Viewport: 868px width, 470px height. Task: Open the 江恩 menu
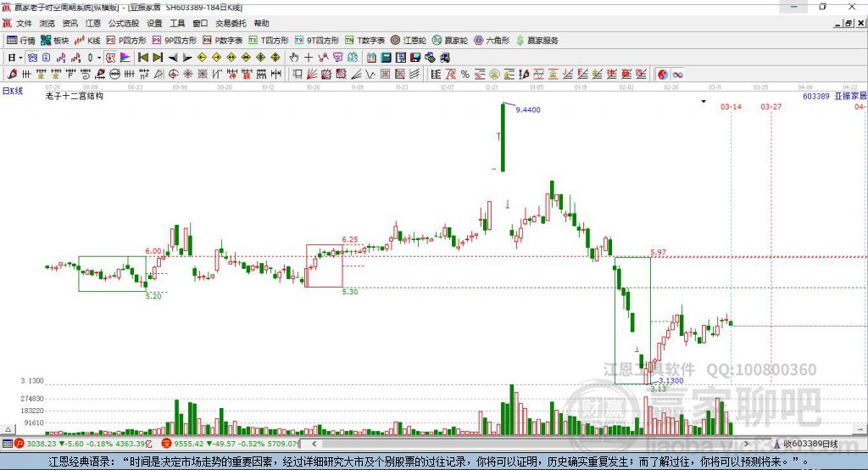[93, 23]
